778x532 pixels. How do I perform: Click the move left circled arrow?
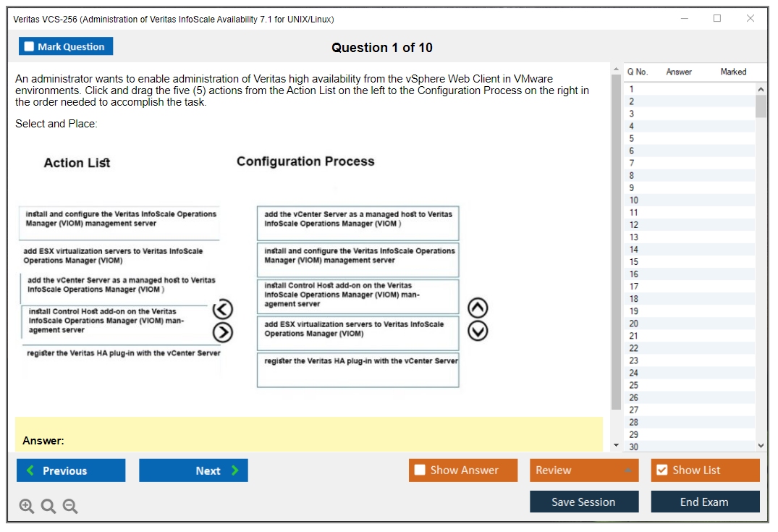(223, 310)
